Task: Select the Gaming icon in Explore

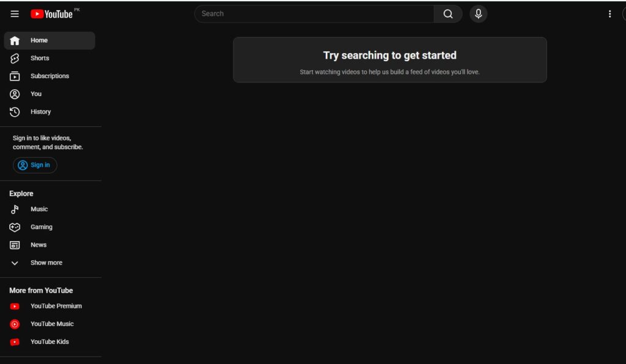Action: (x=14, y=227)
